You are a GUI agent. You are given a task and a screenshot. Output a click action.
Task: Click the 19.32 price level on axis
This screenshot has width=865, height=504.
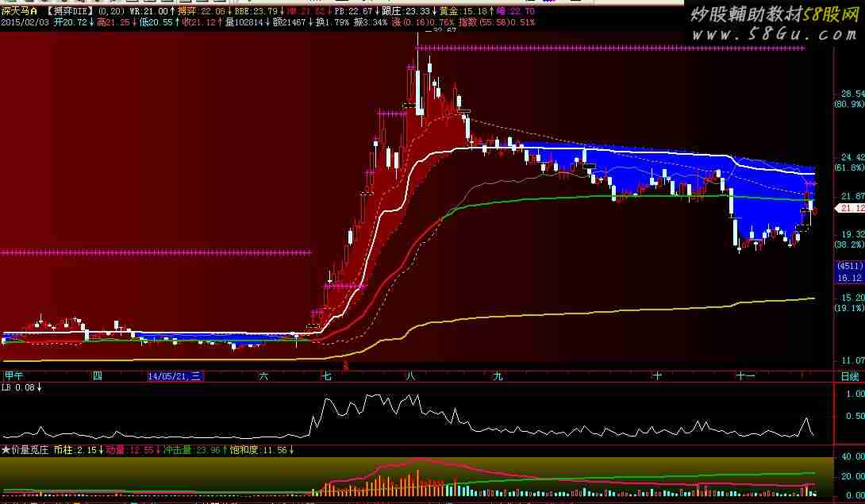point(852,235)
